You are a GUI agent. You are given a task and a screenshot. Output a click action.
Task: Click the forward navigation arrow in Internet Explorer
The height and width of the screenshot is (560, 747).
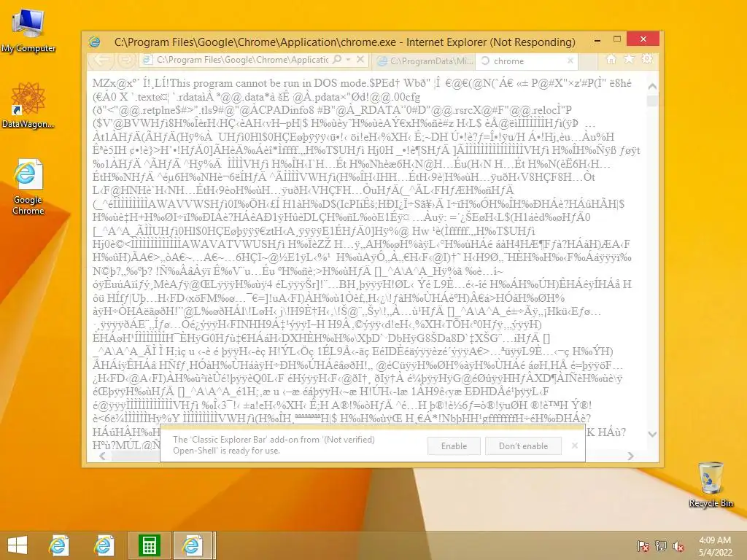click(x=125, y=60)
